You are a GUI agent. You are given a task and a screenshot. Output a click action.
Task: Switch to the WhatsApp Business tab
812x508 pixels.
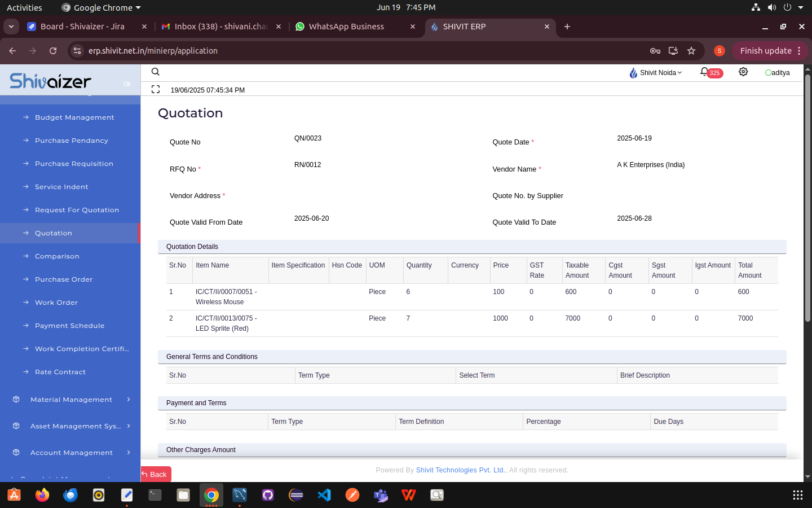coord(346,27)
